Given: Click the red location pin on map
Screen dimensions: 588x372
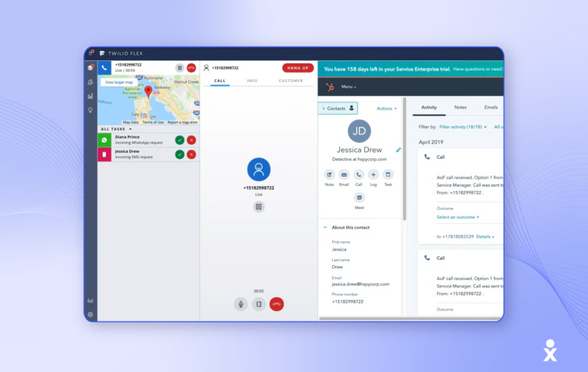Looking at the screenshot, I should point(149,91).
